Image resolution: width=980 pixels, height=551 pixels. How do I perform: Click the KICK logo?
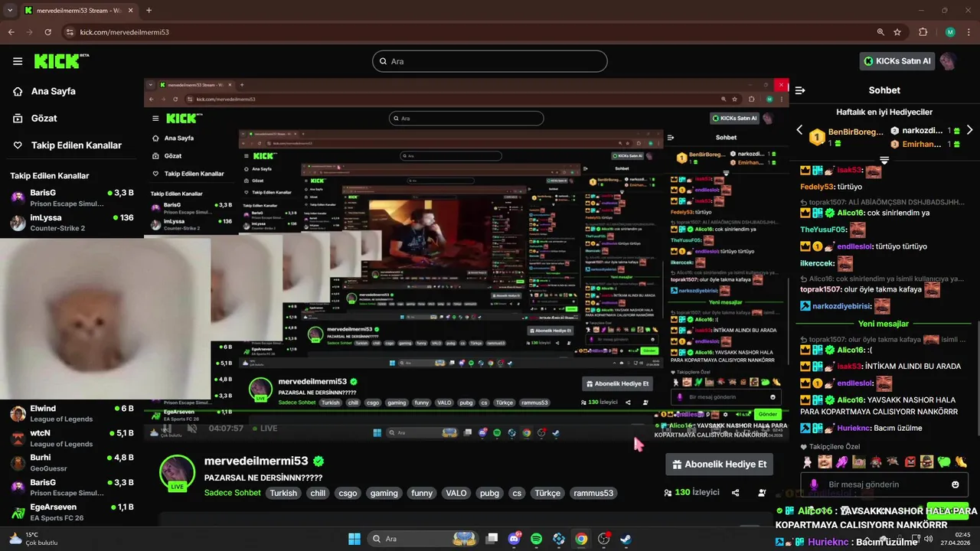(x=61, y=61)
